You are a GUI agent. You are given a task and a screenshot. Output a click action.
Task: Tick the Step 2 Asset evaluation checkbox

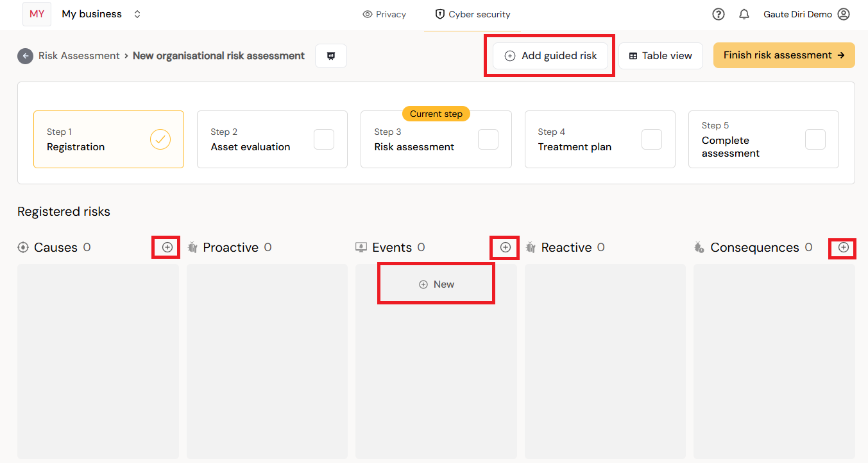tap(324, 139)
